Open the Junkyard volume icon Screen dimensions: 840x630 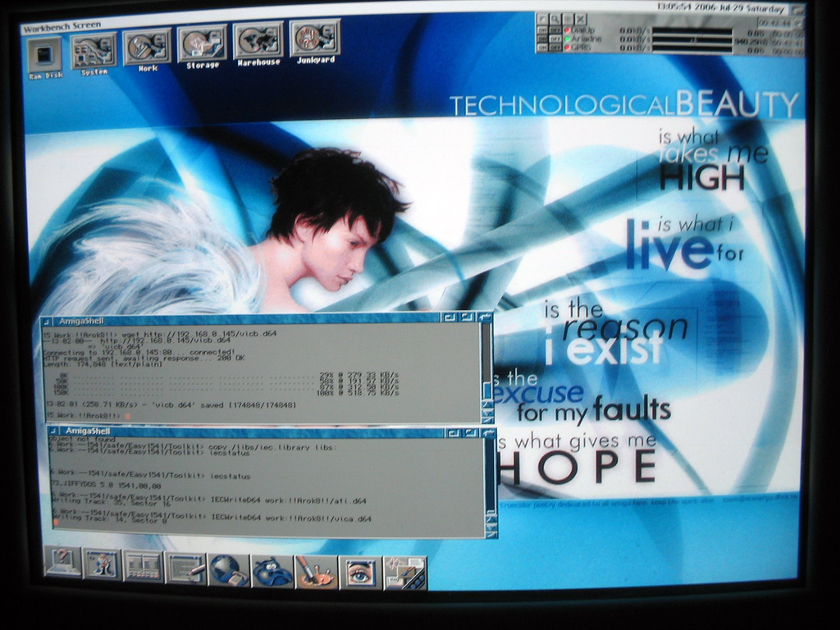pos(315,39)
